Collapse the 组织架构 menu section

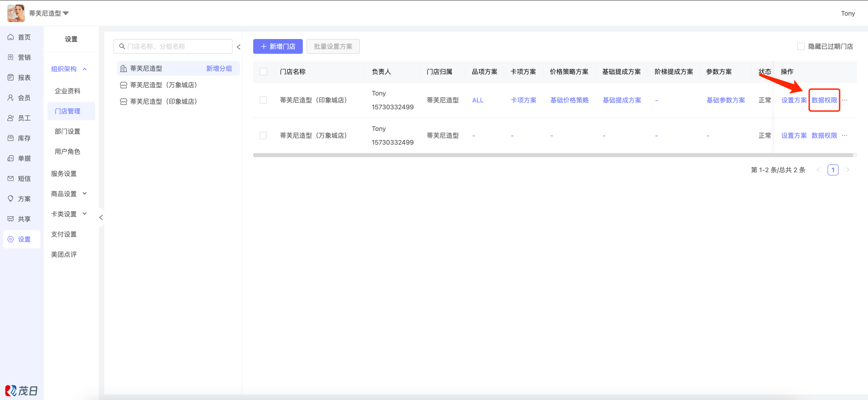point(85,69)
